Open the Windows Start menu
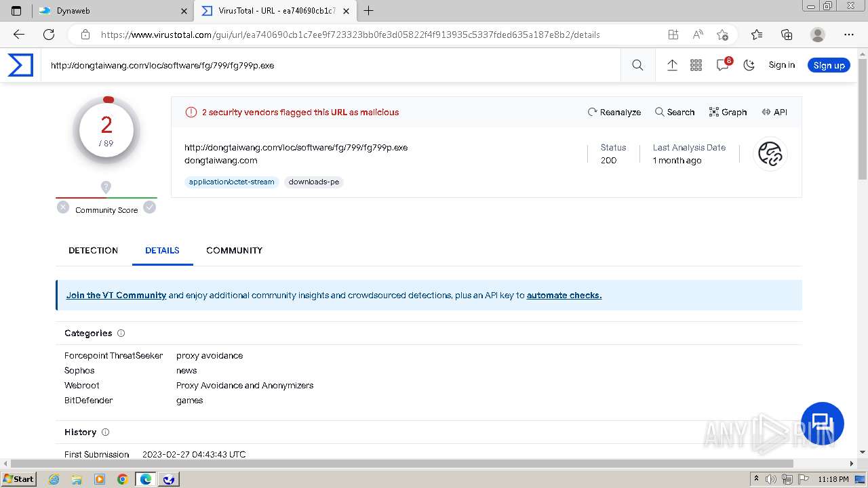 point(19,479)
